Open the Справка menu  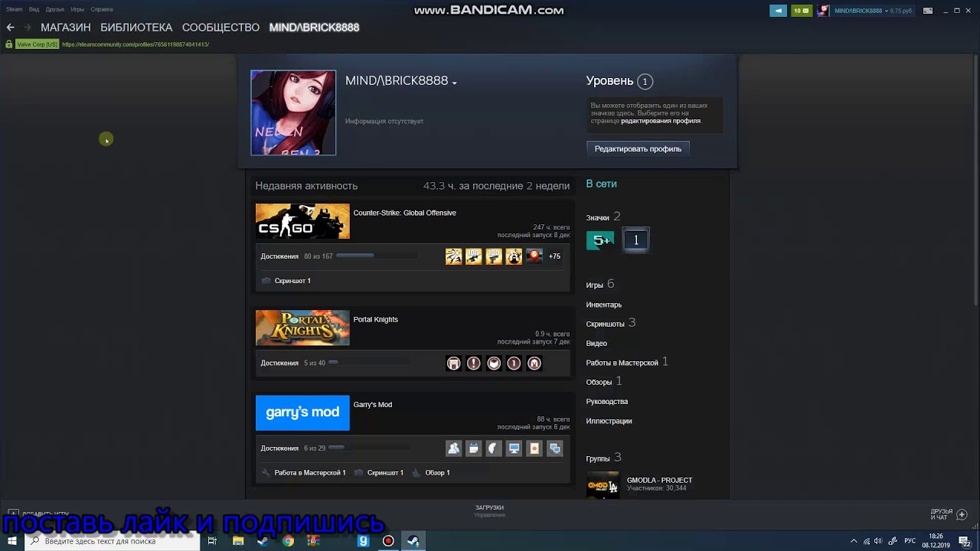(101, 9)
